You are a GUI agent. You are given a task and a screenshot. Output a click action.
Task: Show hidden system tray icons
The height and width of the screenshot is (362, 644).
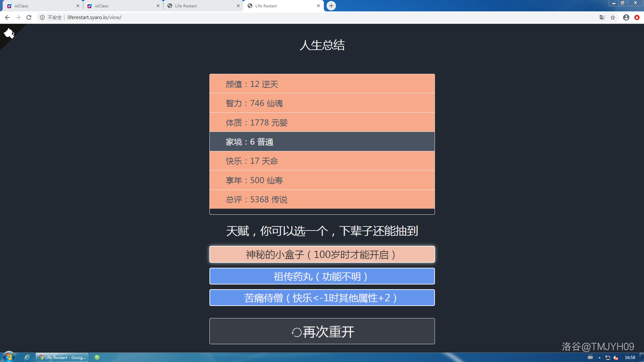599,358
